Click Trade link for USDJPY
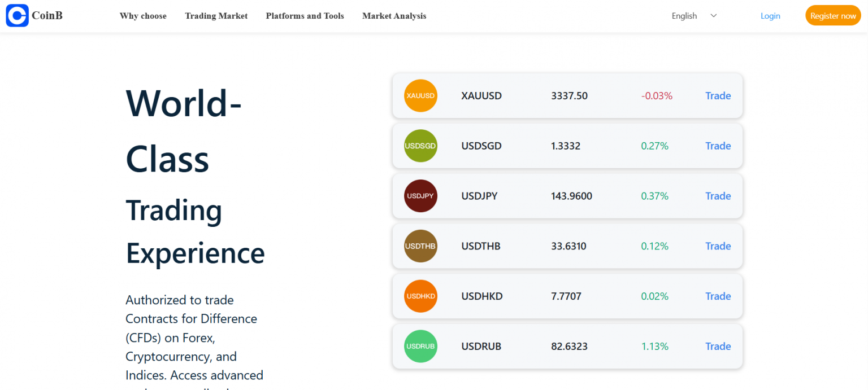This screenshot has height=390, width=868. pos(718,196)
